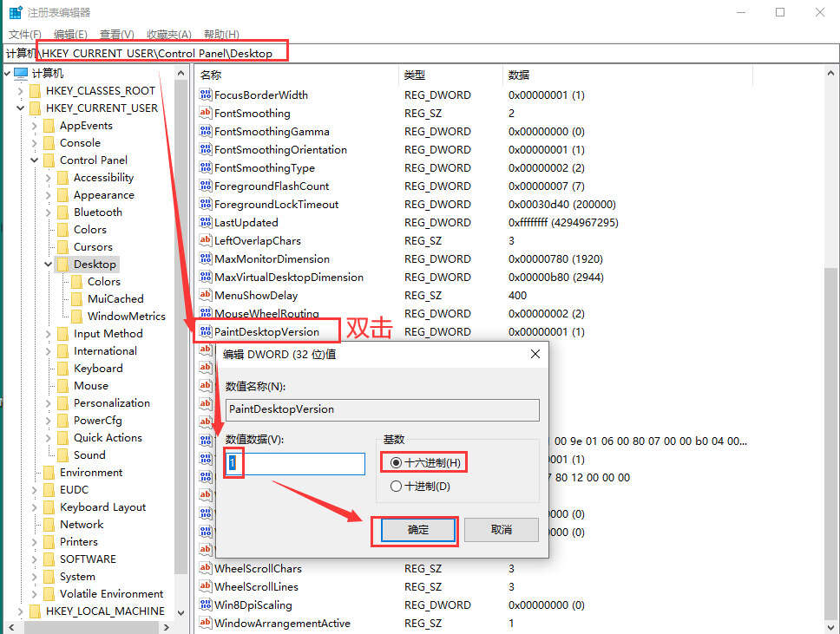
Task: Collapse the HKEY_CURRENT_USER tree node
Action: coord(20,108)
